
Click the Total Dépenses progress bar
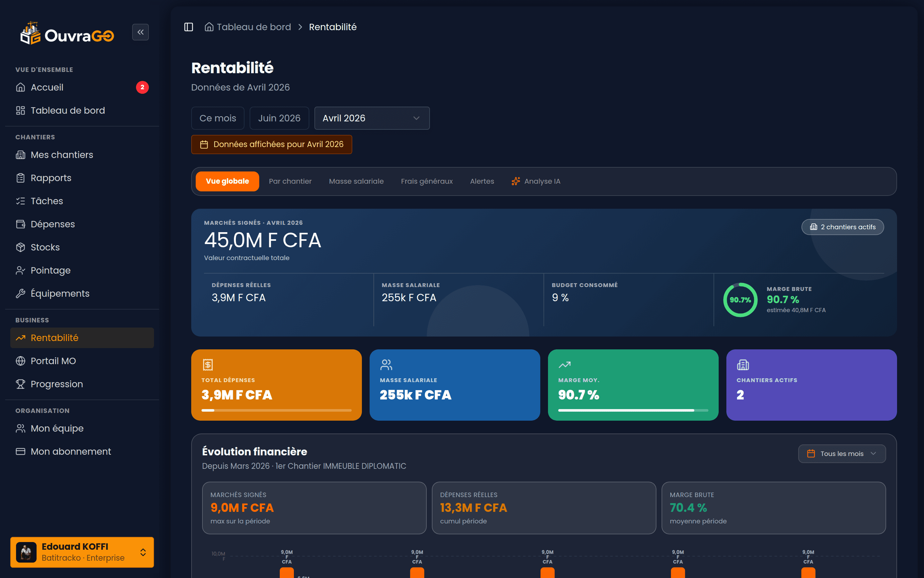point(277,411)
